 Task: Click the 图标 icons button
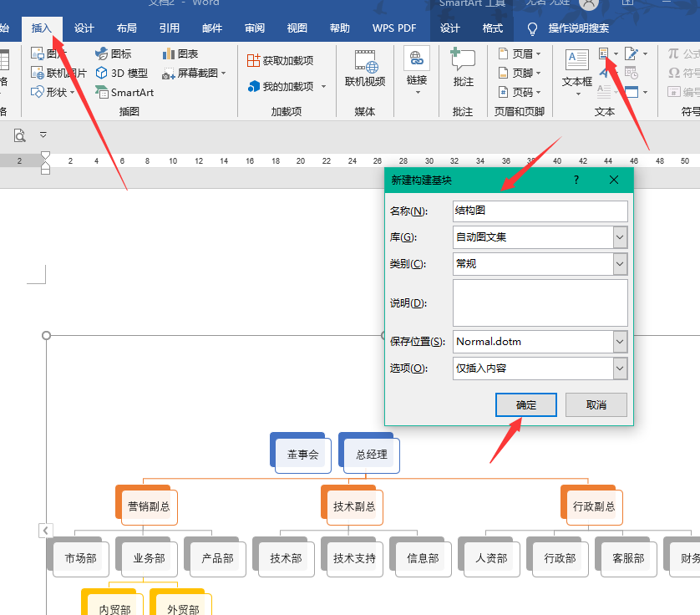point(114,53)
